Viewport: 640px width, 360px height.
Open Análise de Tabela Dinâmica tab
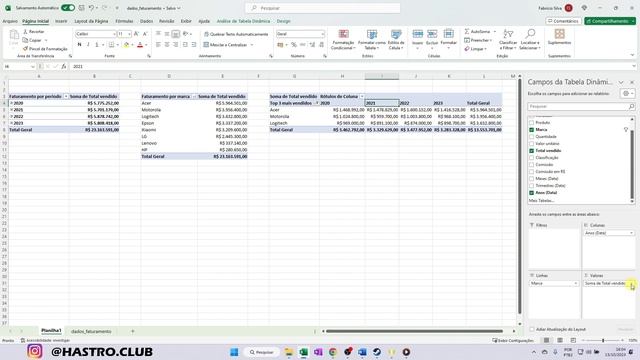(243, 21)
